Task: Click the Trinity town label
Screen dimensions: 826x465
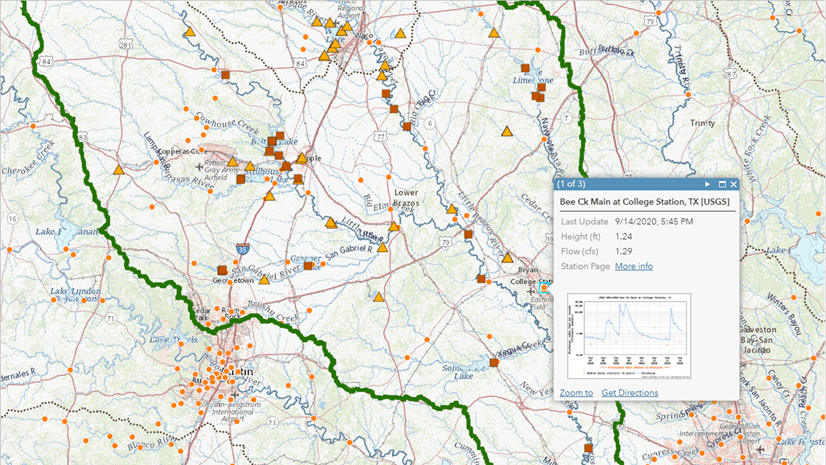Action: 703,123
